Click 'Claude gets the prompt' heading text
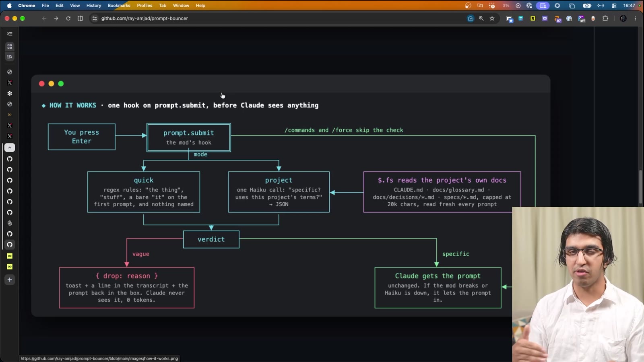Viewport: 644px width, 362px height. (438, 276)
